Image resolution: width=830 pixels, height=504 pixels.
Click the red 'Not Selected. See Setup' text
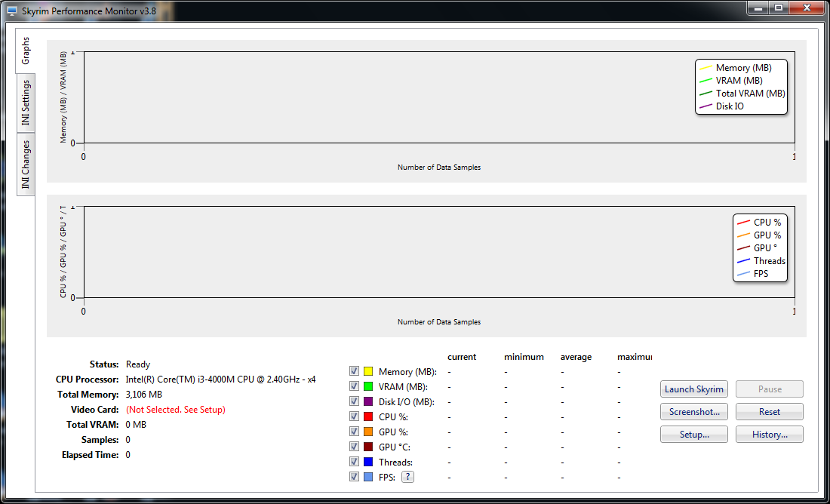[176, 410]
